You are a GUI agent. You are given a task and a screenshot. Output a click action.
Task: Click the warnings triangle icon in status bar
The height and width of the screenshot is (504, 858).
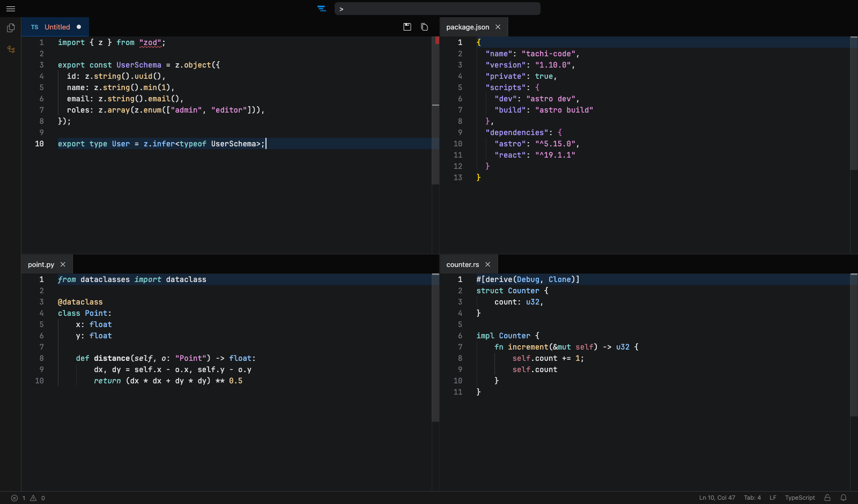33,498
